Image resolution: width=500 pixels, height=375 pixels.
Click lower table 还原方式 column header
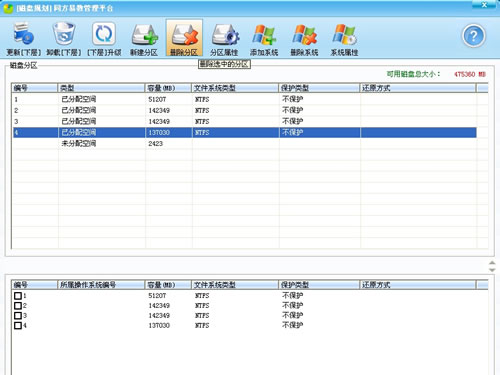418,285
